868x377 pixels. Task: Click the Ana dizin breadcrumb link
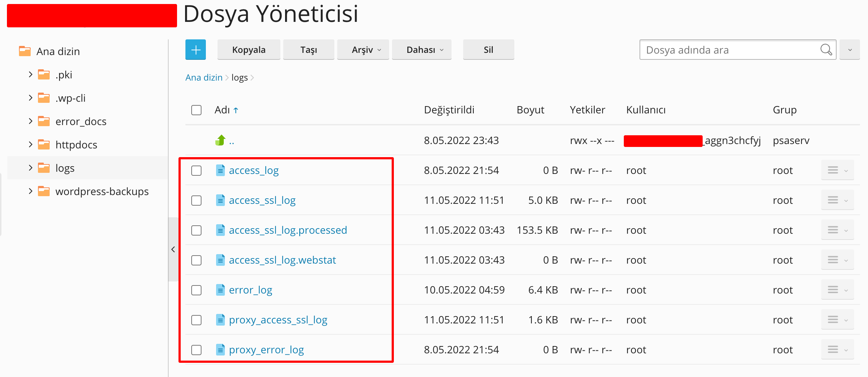pos(204,77)
